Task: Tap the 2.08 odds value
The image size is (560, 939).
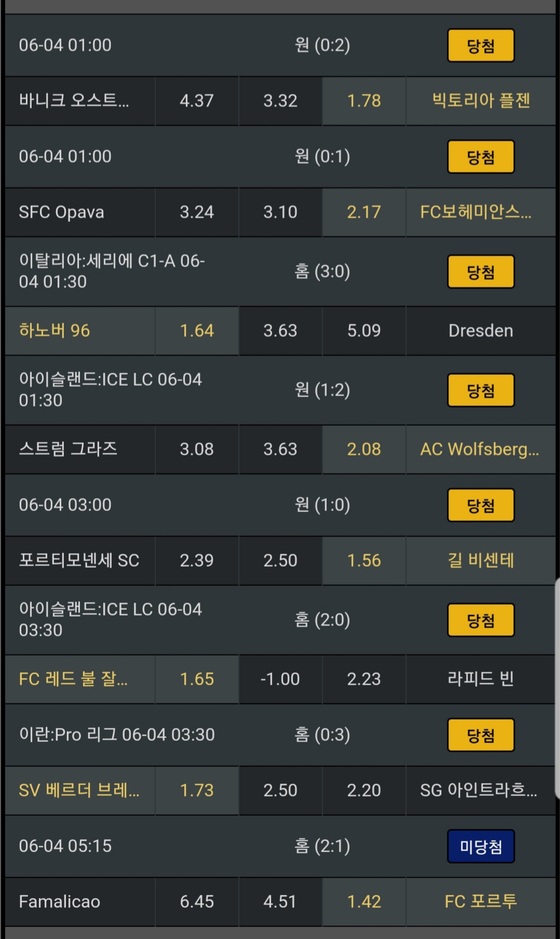Action: (364, 449)
